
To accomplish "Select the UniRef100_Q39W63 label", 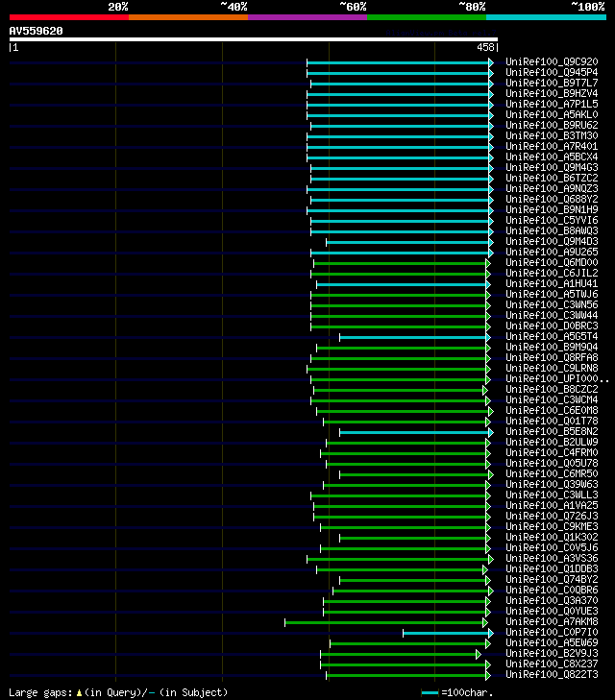I will [552, 484].
